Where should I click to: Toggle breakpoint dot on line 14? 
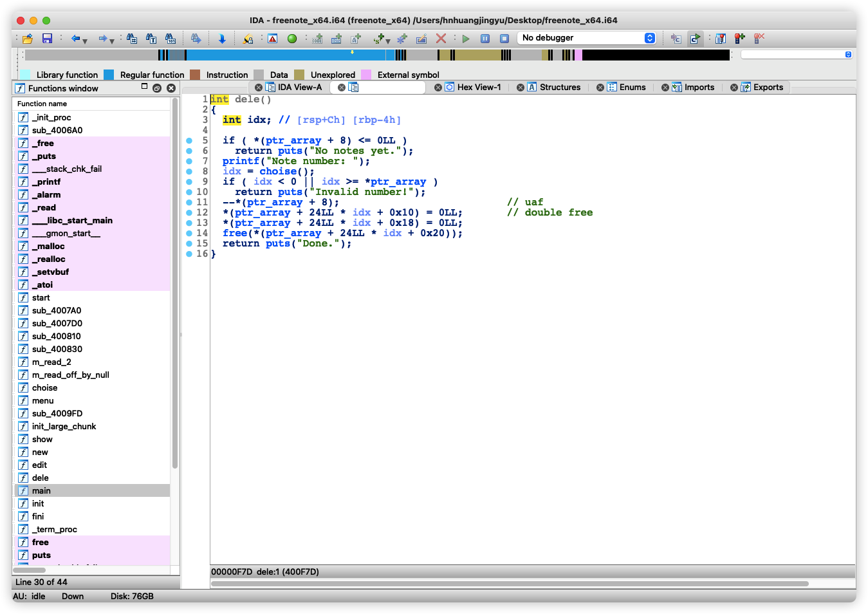[x=189, y=233]
